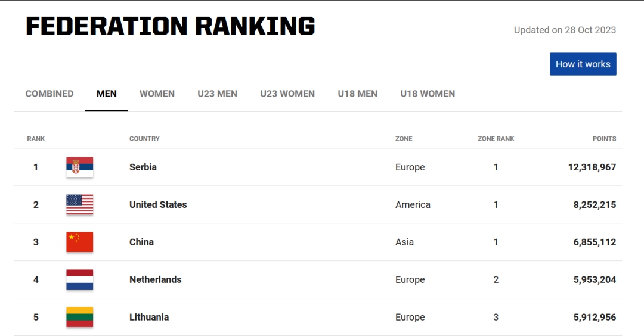The image size is (644, 336).
Task: Open the Netherlands country link
Action: pos(155,280)
